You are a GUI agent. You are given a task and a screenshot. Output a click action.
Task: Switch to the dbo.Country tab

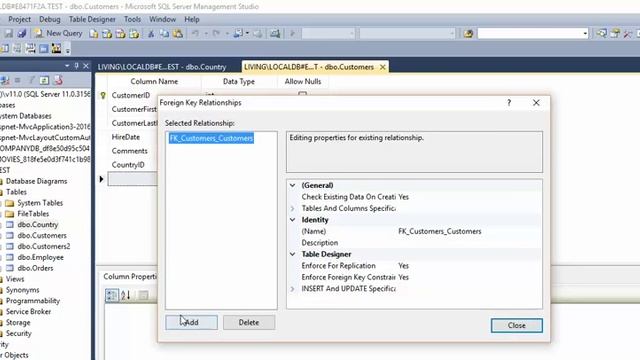[x=162, y=67]
